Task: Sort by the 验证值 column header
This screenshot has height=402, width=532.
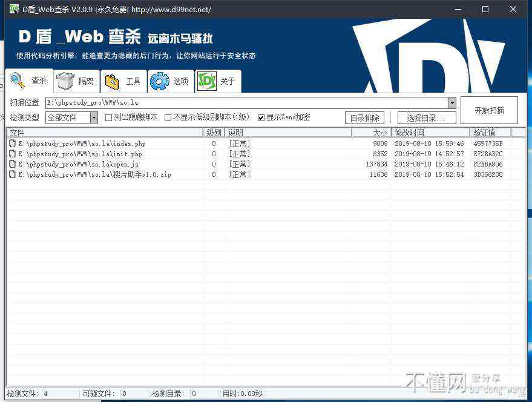Action: 490,133
